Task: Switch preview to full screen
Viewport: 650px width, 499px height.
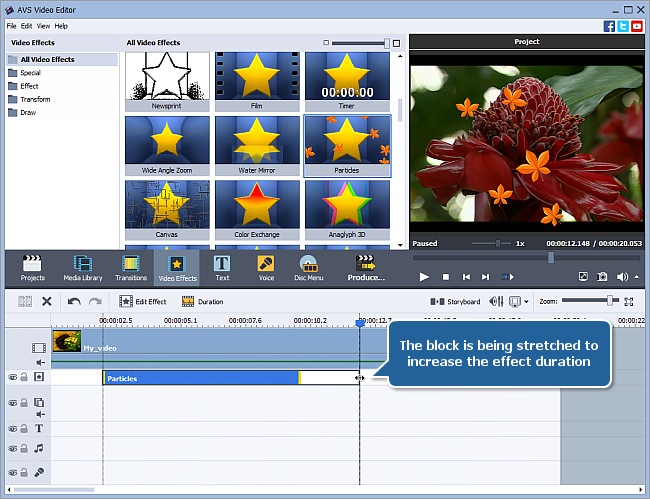Action: [583, 276]
